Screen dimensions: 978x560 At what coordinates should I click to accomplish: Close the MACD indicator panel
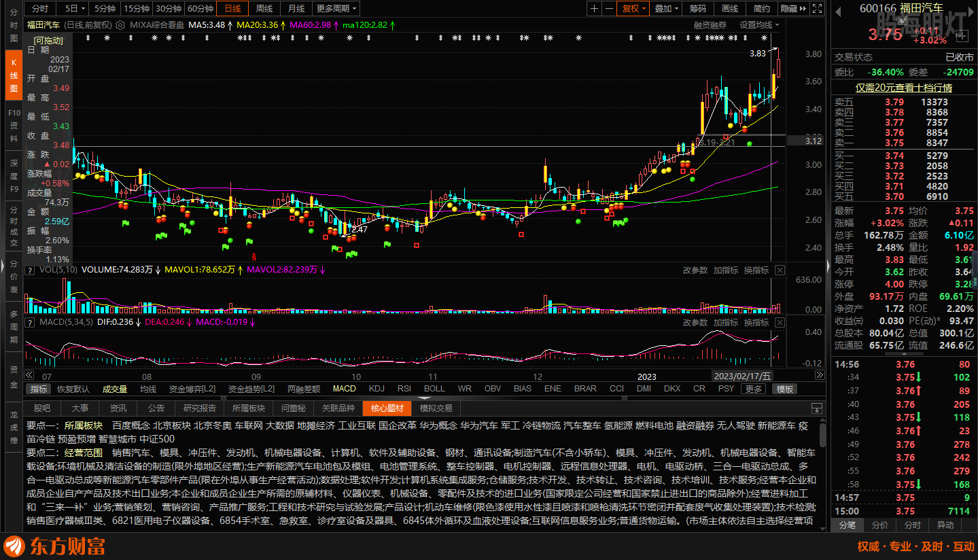point(780,322)
